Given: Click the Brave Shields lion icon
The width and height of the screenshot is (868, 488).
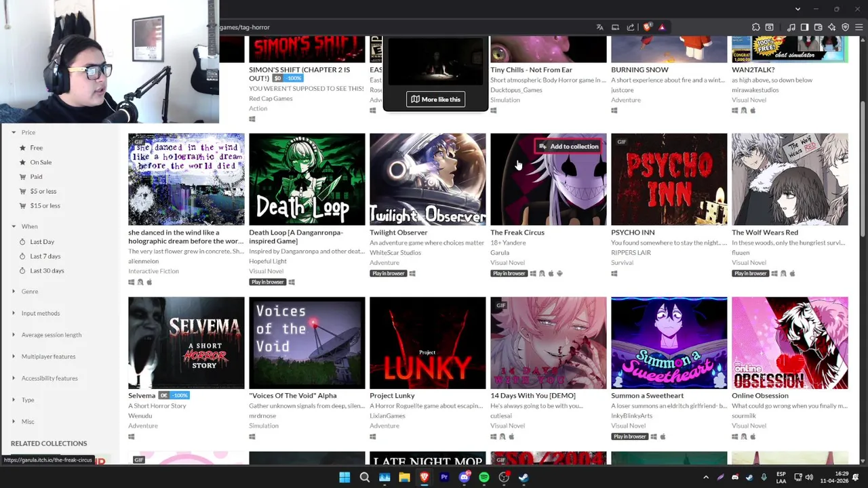Looking at the screenshot, I should [x=647, y=27].
